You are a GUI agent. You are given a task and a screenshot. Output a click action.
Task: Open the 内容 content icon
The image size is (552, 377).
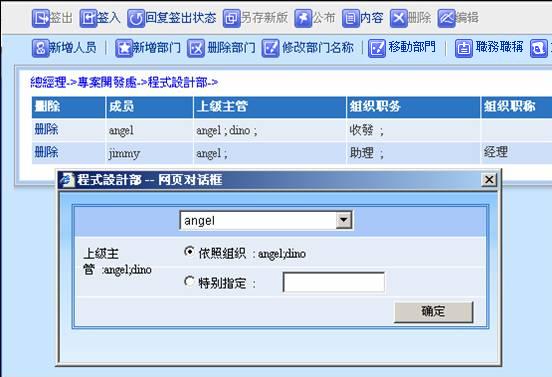point(351,18)
